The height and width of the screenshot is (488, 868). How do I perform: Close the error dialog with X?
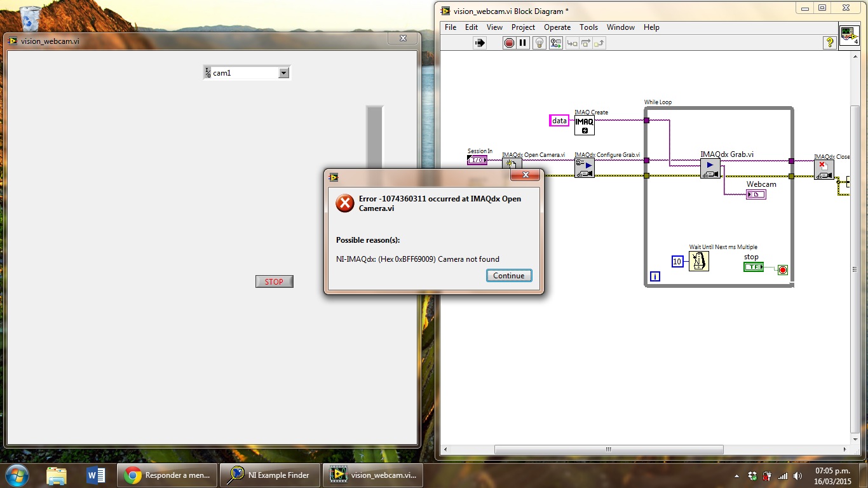526,175
